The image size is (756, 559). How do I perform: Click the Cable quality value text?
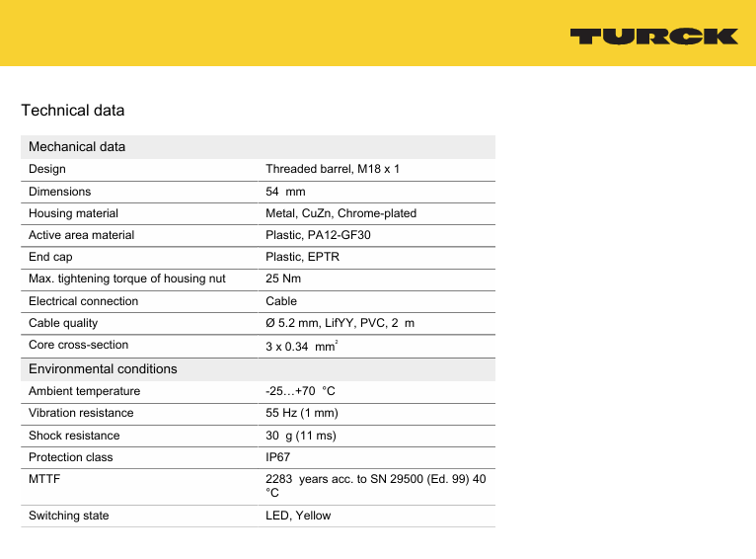click(x=340, y=323)
